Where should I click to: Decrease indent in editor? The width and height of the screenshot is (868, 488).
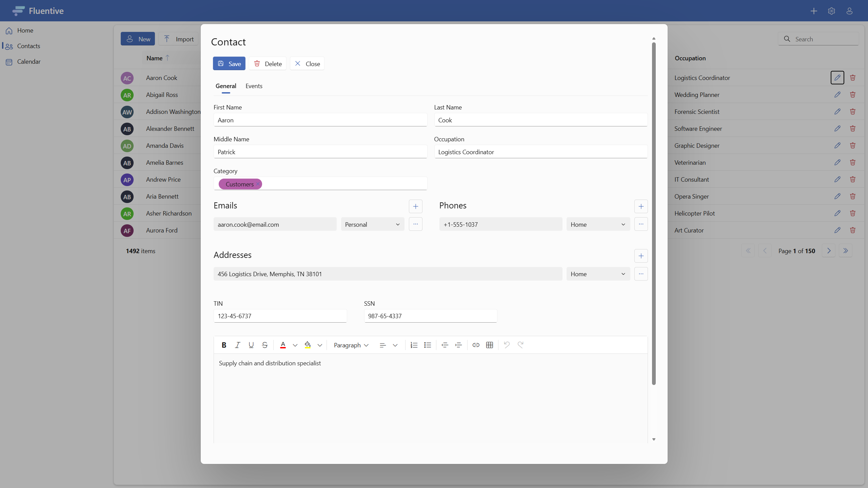pyautogui.click(x=445, y=345)
